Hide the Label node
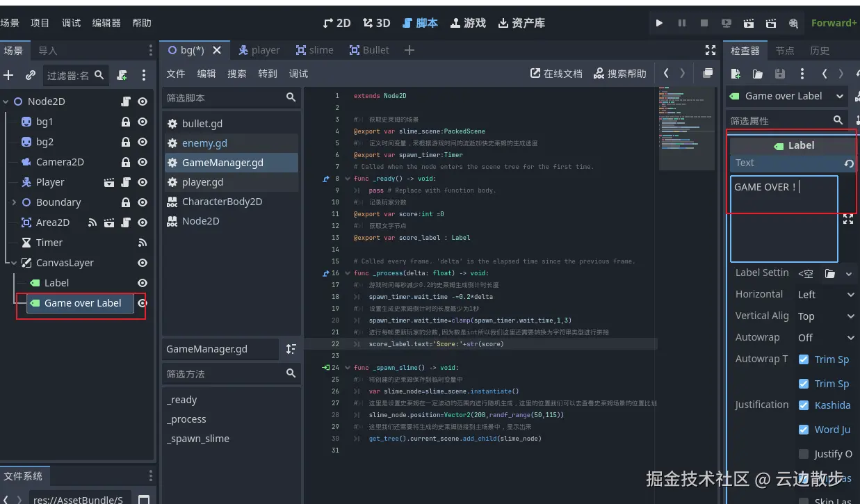The image size is (860, 504). pyautogui.click(x=143, y=283)
